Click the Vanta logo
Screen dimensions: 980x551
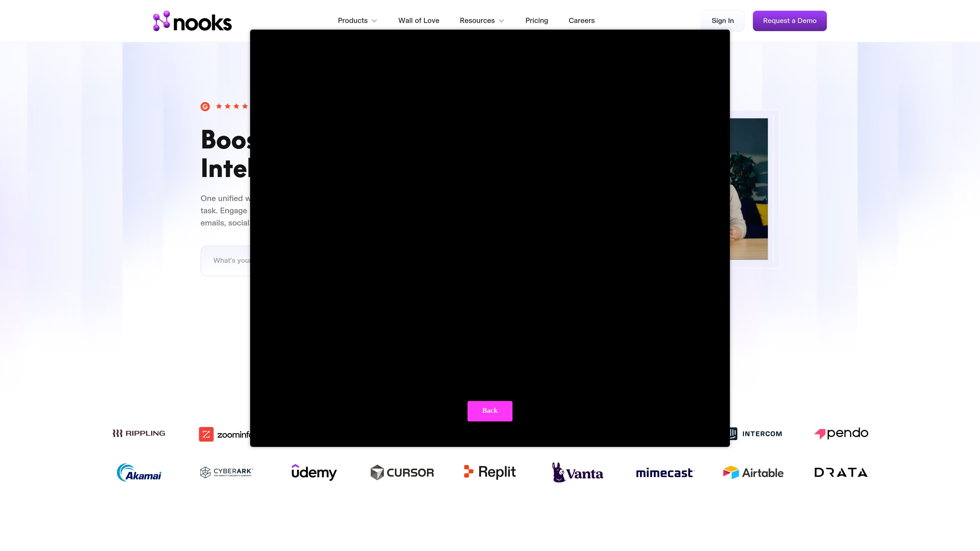point(578,472)
